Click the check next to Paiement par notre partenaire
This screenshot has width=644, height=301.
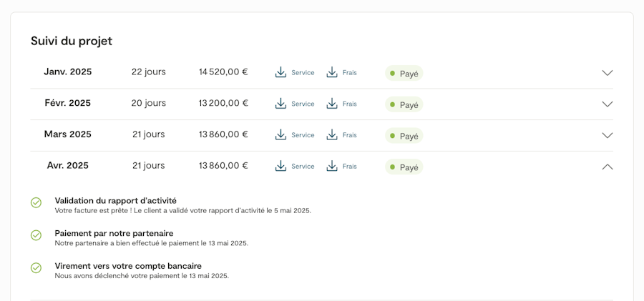(36, 235)
